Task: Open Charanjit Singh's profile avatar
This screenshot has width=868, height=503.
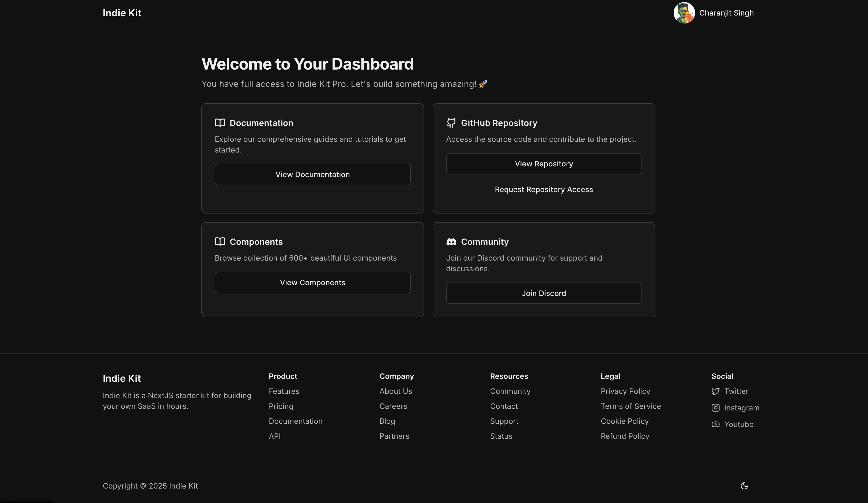Action: pyautogui.click(x=684, y=13)
